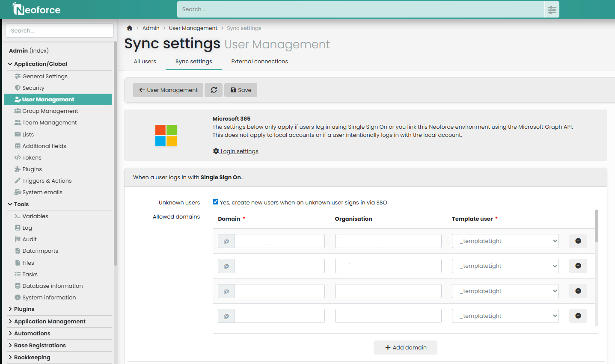Open the Login settings link
Viewport: 615px width, 364px height.
(239, 151)
